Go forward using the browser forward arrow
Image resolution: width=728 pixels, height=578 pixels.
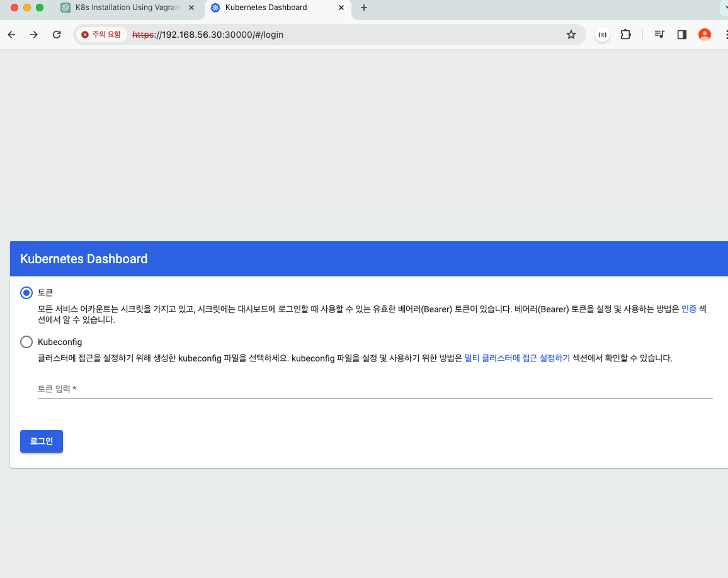pyautogui.click(x=34, y=35)
